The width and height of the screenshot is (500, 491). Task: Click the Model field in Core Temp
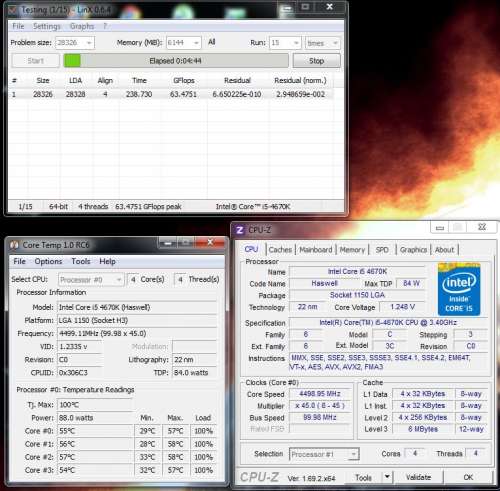[137, 307]
